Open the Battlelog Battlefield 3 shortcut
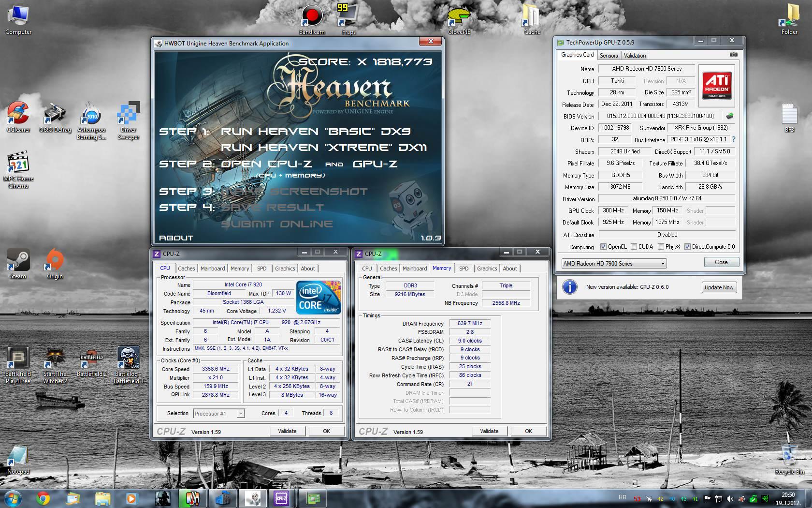The image size is (812, 508). [128, 365]
